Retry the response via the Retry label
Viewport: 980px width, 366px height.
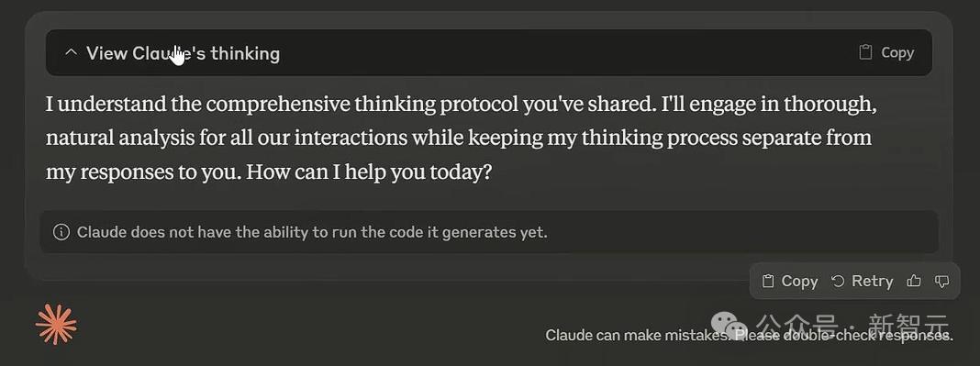point(872,281)
